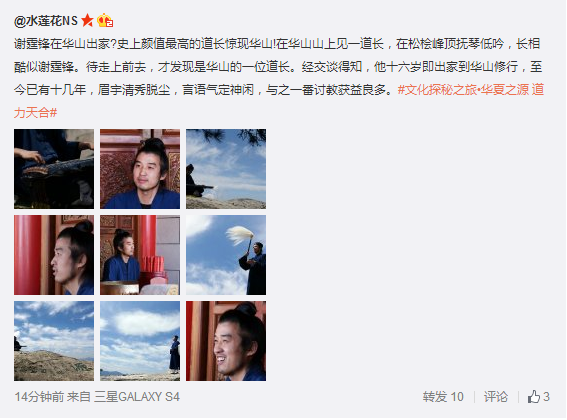Open thumbnail with white horsetail whisk
This screenshot has width=567, height=420.
226,255
